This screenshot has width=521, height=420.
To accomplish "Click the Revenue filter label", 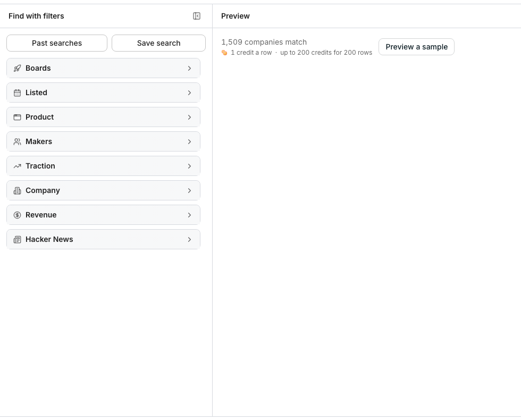I will [41, 215].
